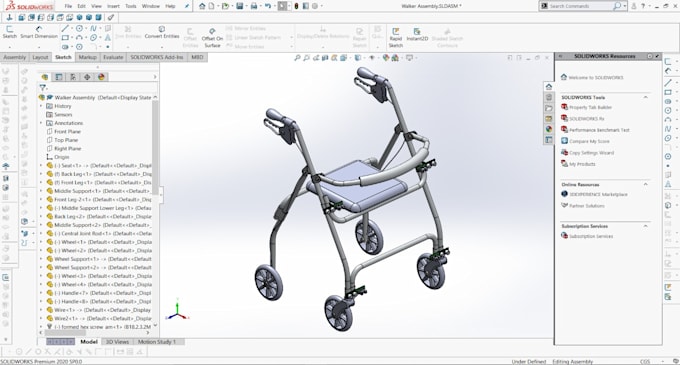Open the Partner Solutions link
680x365 pixels.
point(586,205)
